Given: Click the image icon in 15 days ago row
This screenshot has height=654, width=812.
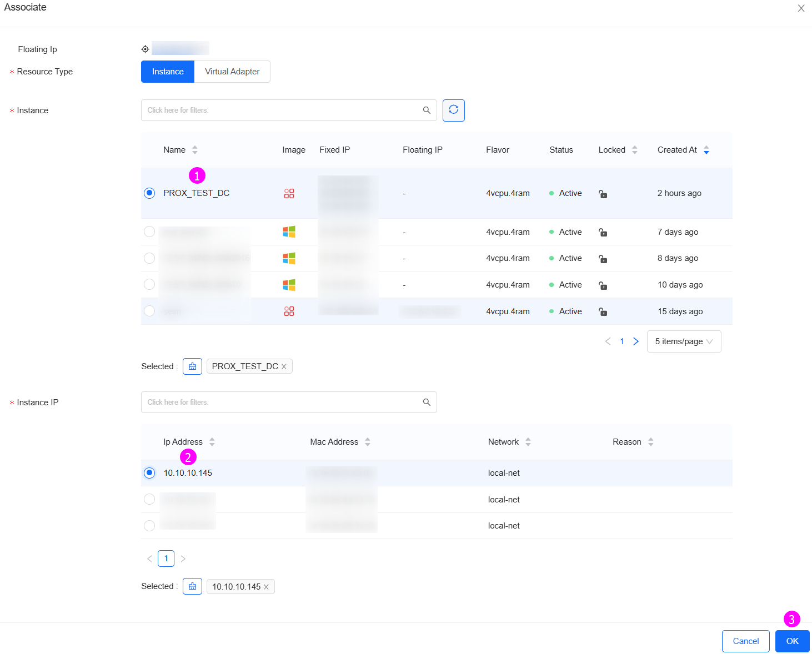Looking at the screenshot, I should 289,311.
